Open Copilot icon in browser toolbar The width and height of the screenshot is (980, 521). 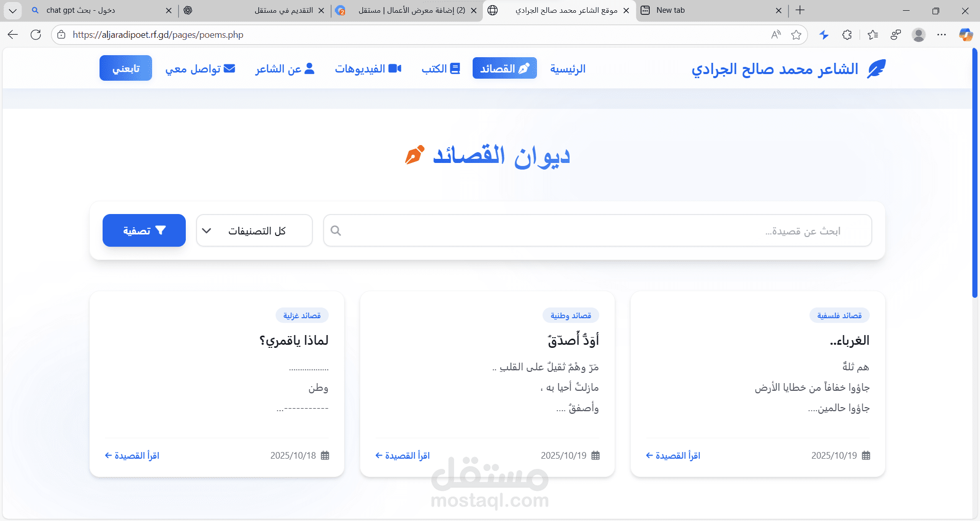pyautogui.click(x=966, y=35)
